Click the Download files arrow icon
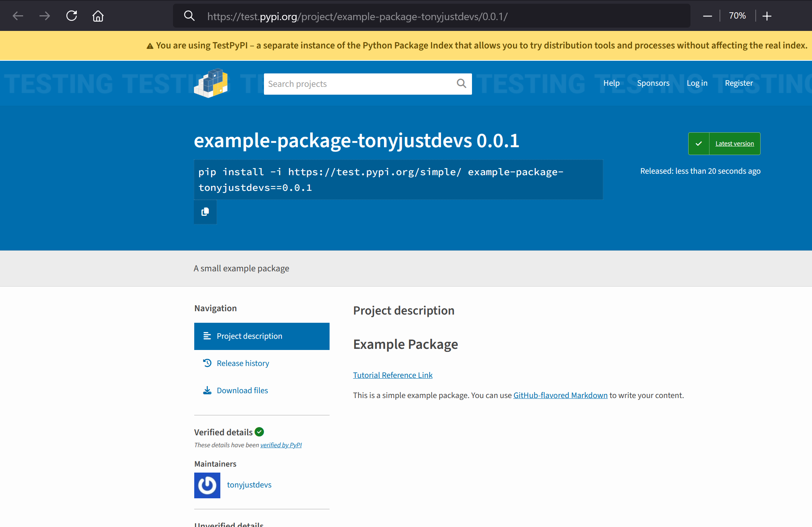 click(207, 390)
